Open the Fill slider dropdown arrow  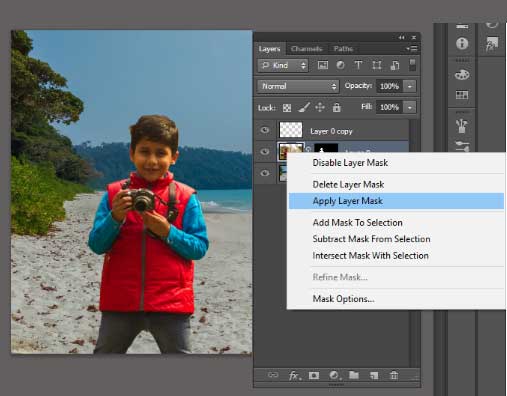(x=410, y=107)
